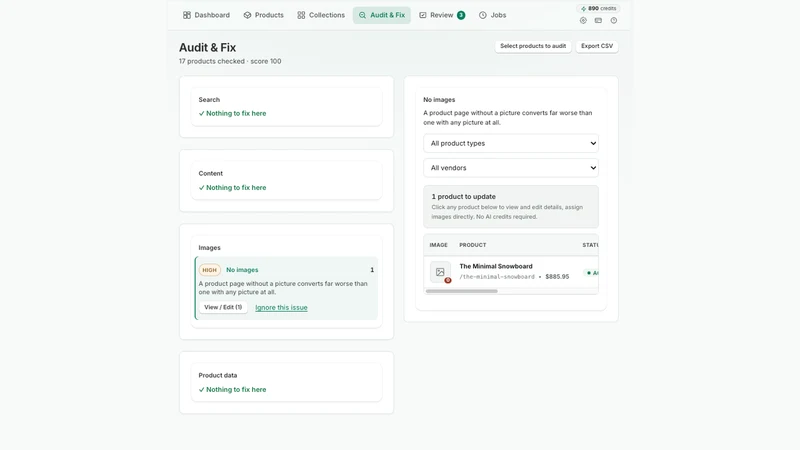Click the horizontal scrollbar under product table

tap(461, 291)
